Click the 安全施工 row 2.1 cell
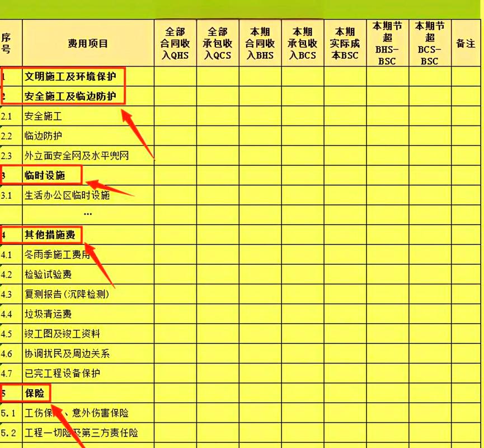The width and height of the screenshot is (484, 448). pyautogui.click(x=88, y=116)
